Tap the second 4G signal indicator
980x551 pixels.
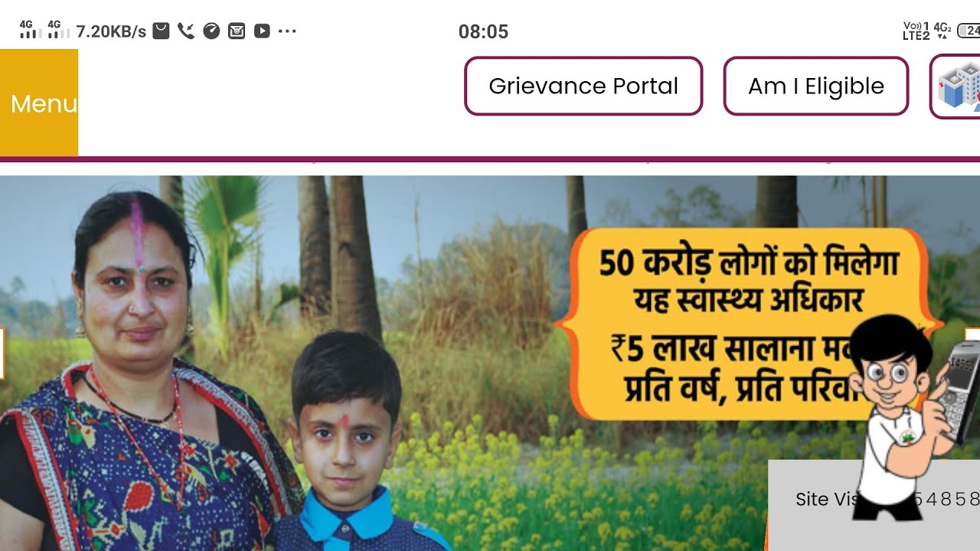pyautogui.click(x=58, y=30)
